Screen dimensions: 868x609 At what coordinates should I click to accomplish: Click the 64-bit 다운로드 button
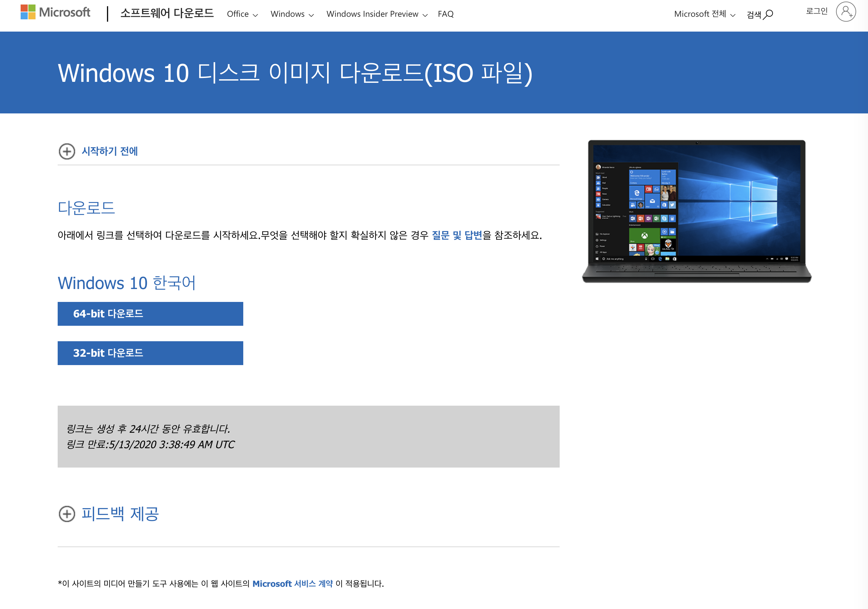coord(150,314)
